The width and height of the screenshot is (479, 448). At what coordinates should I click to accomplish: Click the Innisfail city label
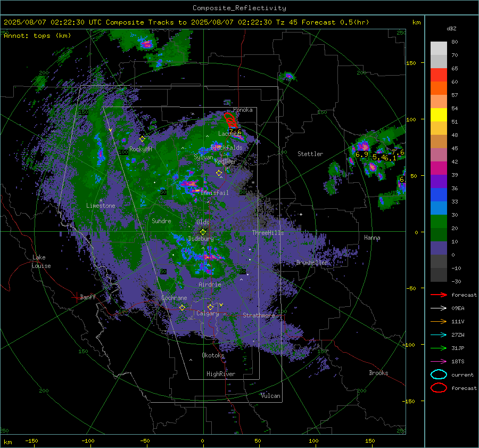click(x=214, y=193)
